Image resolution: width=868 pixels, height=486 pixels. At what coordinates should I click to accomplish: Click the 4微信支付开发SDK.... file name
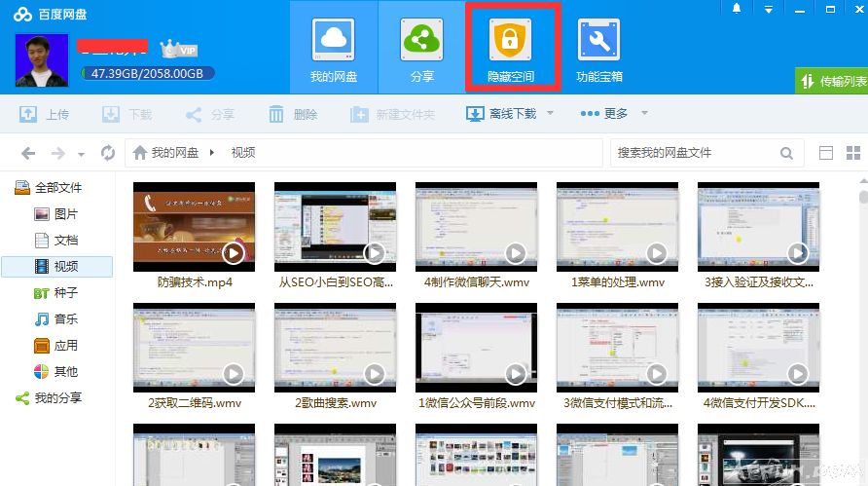click(759, 403)
